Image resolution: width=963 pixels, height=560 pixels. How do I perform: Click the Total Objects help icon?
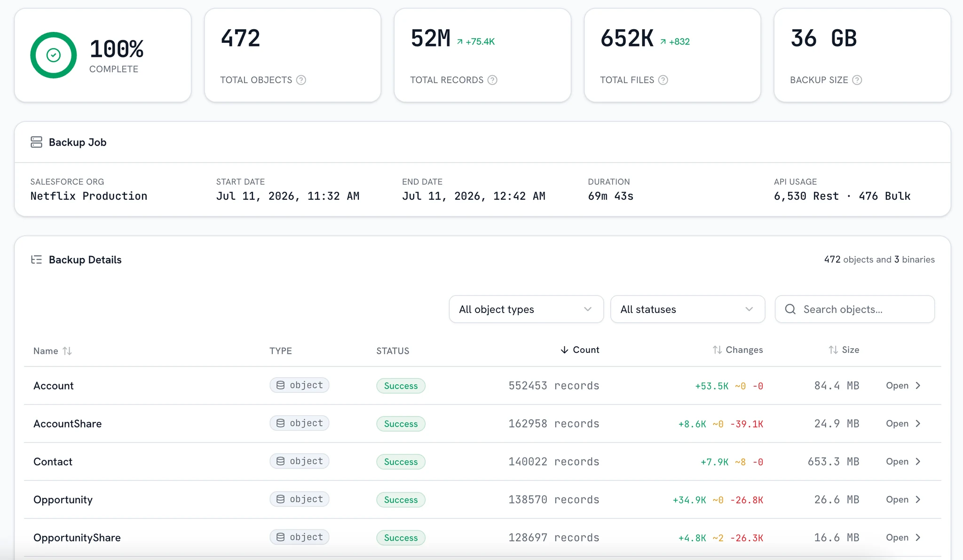click(x=301, y=80)
